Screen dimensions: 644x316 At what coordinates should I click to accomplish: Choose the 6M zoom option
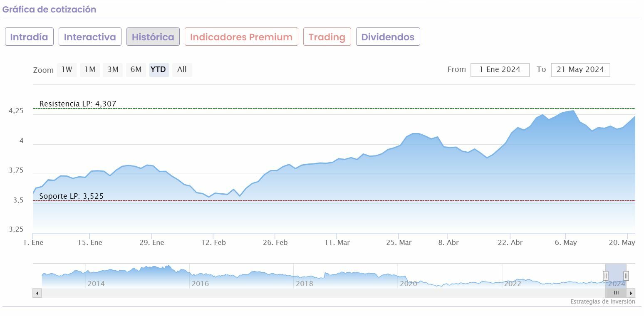136,70
